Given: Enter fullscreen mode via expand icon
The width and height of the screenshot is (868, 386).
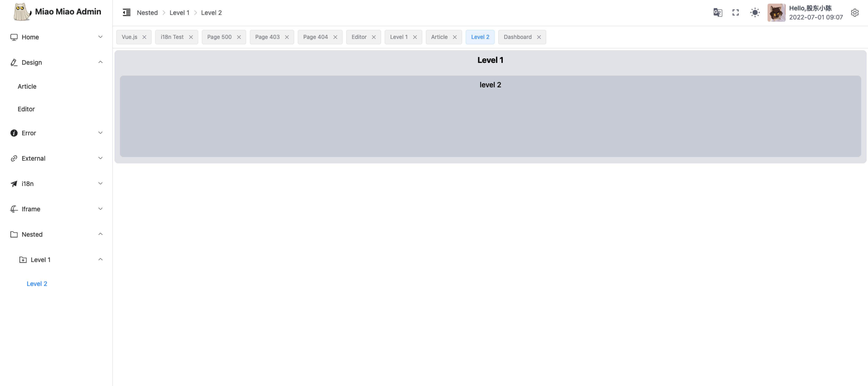Looking at the screenshot, I should (736, 12).
